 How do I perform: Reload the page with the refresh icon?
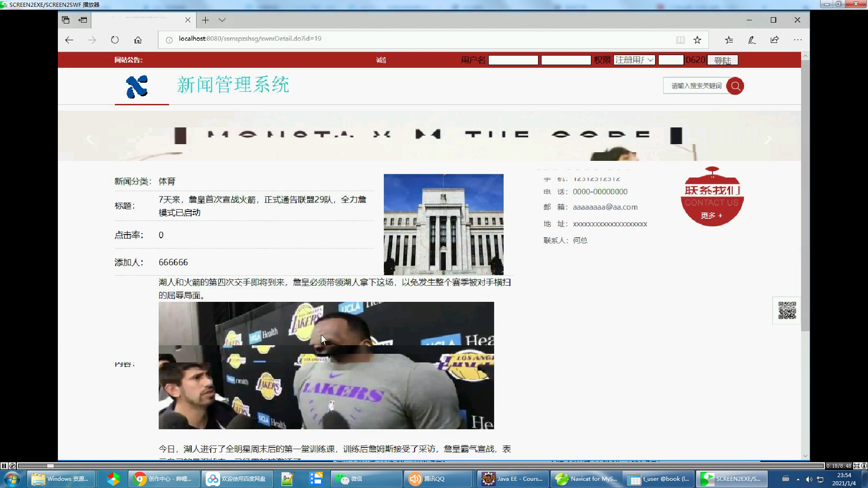pos(115,40)
